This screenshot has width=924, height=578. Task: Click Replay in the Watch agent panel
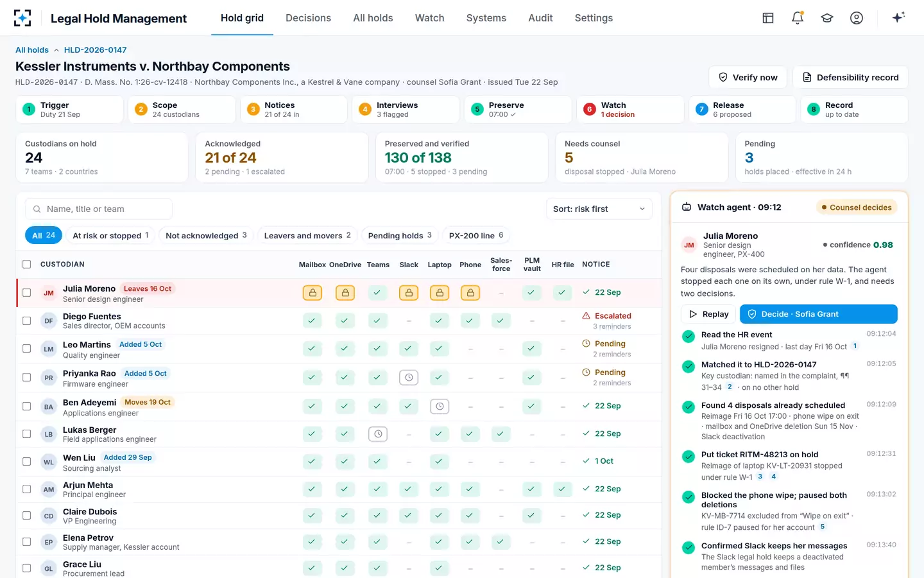pyautogui.click(x=709, y=314)
